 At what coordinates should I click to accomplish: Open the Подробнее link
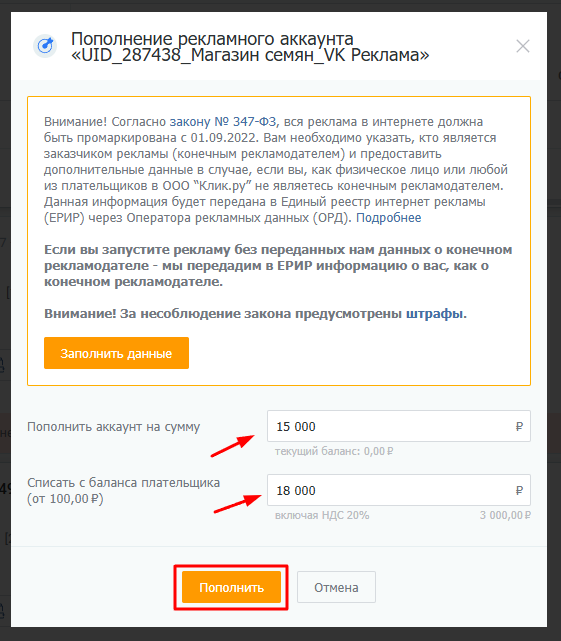click(388, 218)
